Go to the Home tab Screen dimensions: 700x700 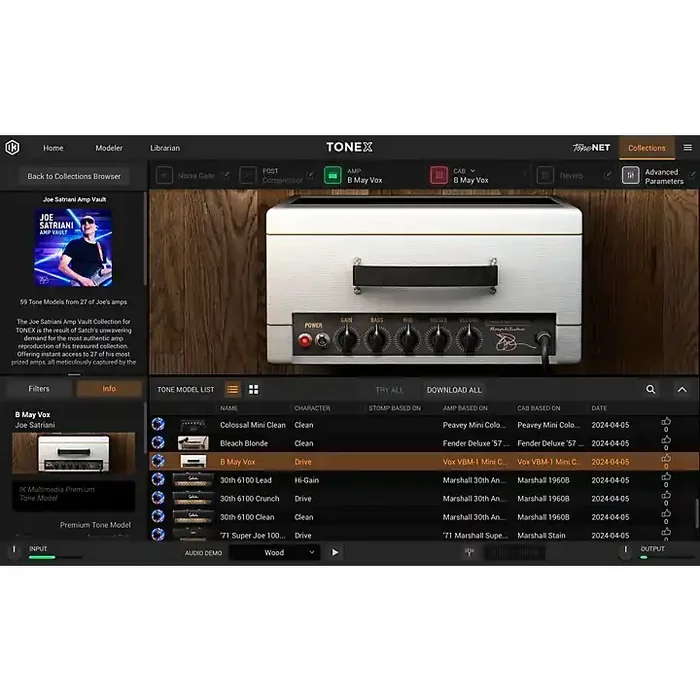point(53,148)
